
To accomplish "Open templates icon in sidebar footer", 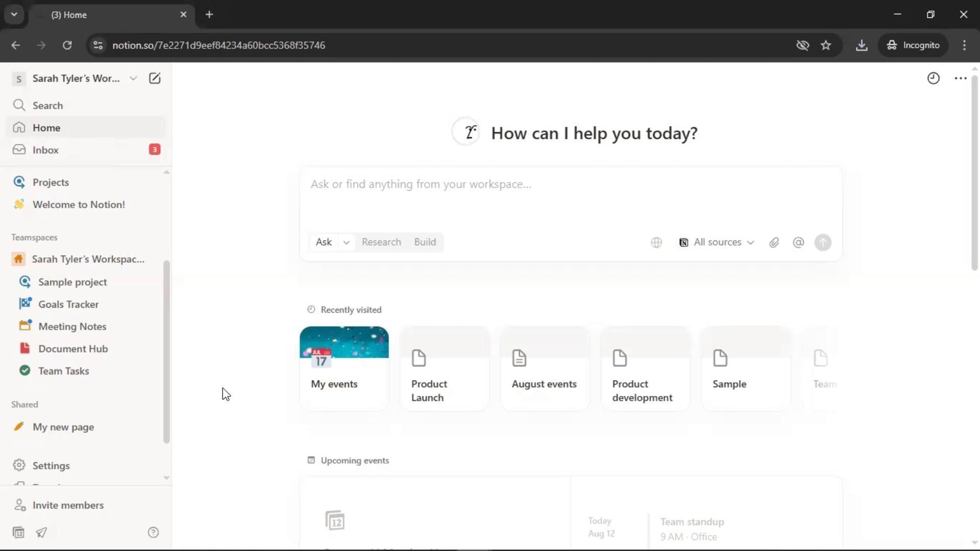I will pos(18,533).
